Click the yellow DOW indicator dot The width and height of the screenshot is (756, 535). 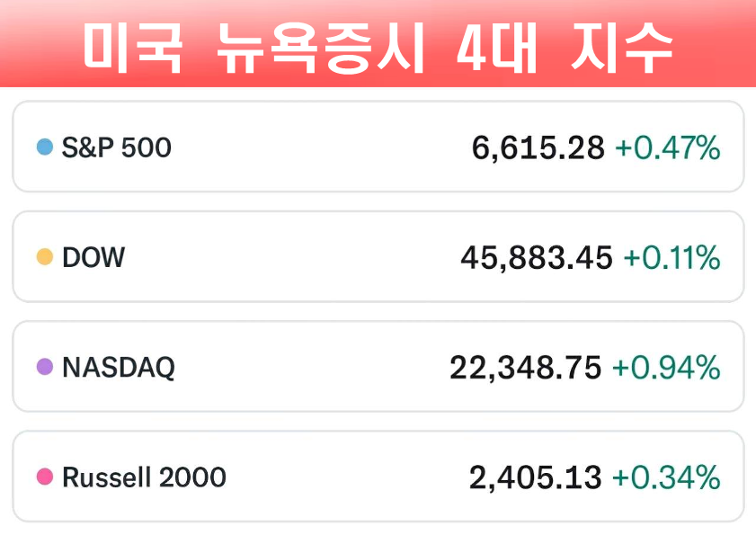pyautogui.click(x=45, y=257)
